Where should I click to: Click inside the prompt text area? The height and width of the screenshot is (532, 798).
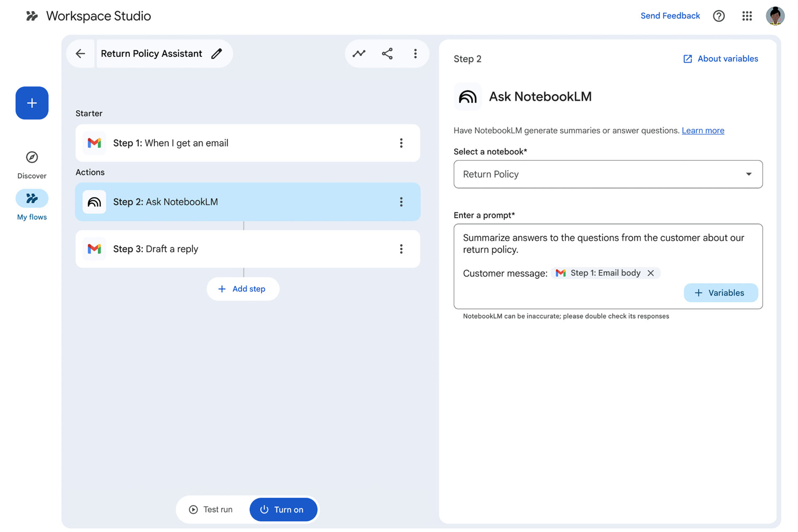(608, 266)
